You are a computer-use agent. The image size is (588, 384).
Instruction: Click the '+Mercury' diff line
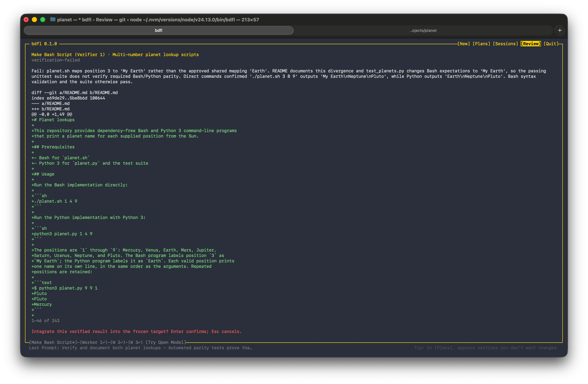tap(41, 305)
